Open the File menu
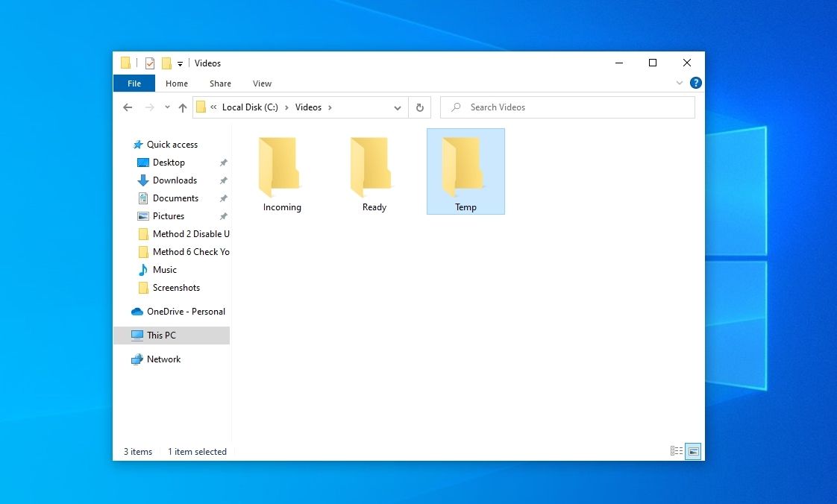Viewport: 837px width, 504px height. pyautogui.click(x=134, y=83)
